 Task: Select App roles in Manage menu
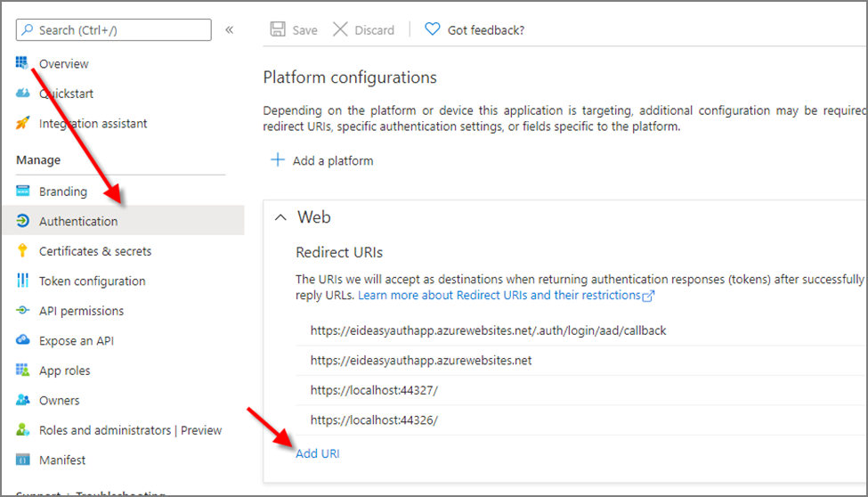point(64,371)
